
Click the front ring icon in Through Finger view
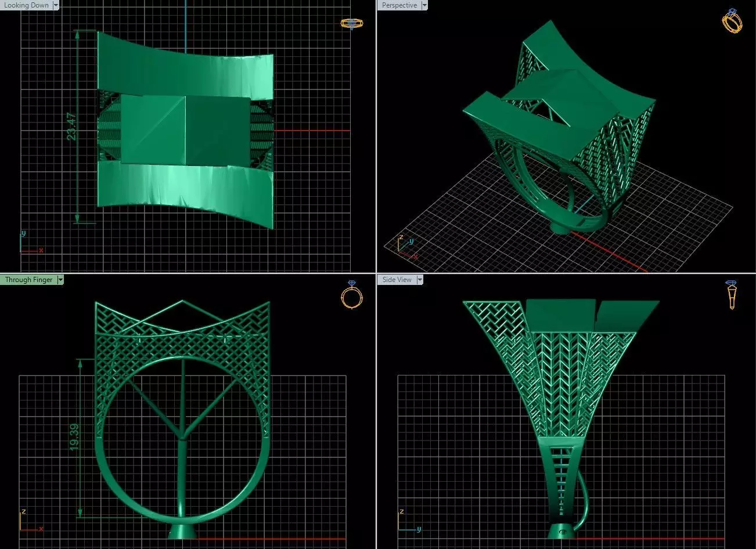352,295
